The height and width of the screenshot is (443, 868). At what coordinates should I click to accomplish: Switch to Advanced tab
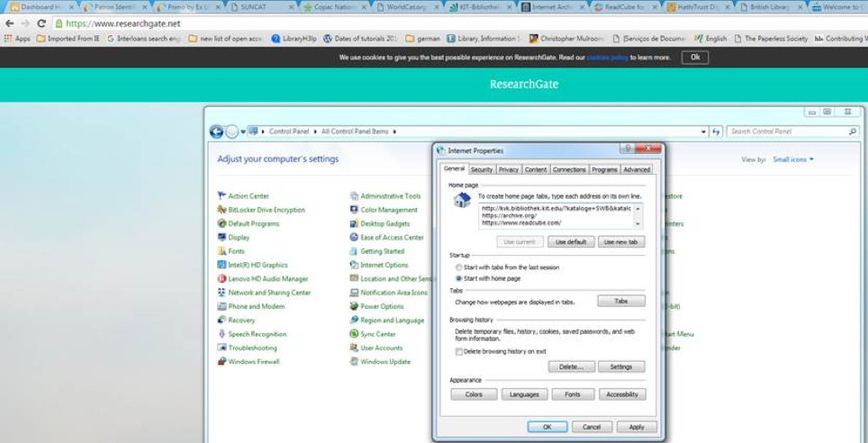[x=637, y=169]
